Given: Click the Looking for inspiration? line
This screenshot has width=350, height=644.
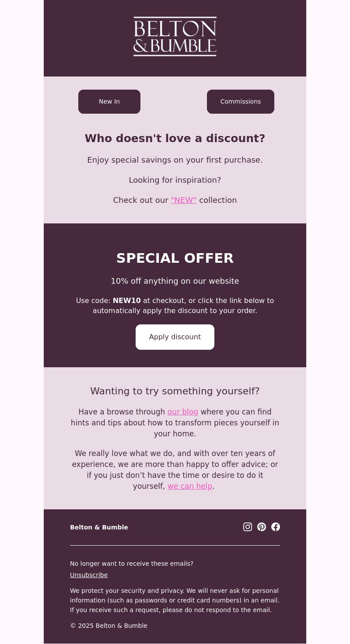Looking at the screenshot, I should coord(175,180).
